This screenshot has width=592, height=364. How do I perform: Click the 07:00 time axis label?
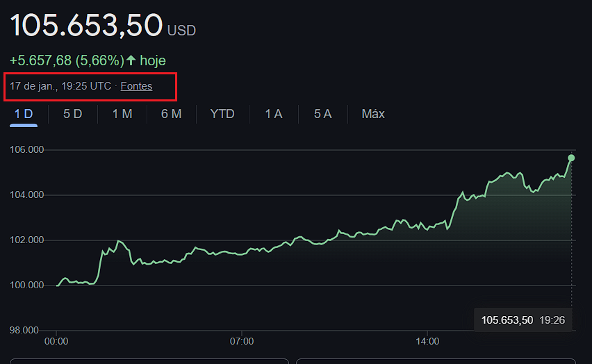[242, 341]
